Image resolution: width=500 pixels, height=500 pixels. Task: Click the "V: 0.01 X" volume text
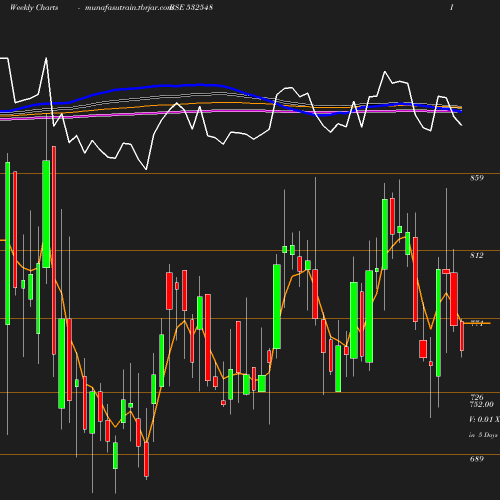[484, 419]
